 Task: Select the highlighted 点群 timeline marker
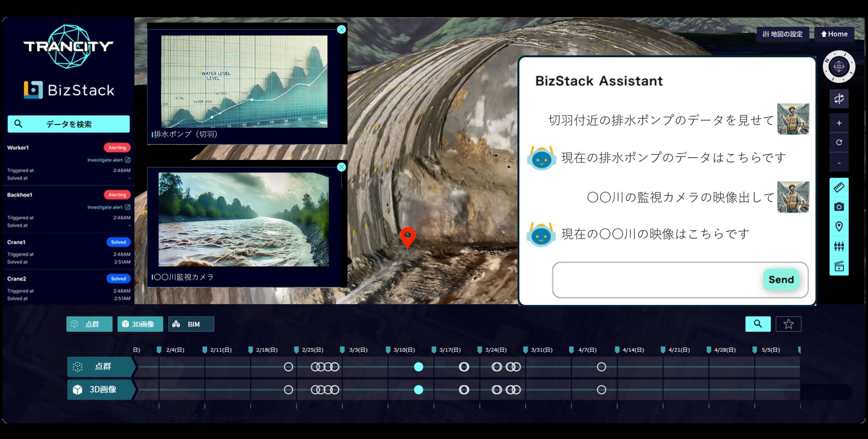click(418, 367)
